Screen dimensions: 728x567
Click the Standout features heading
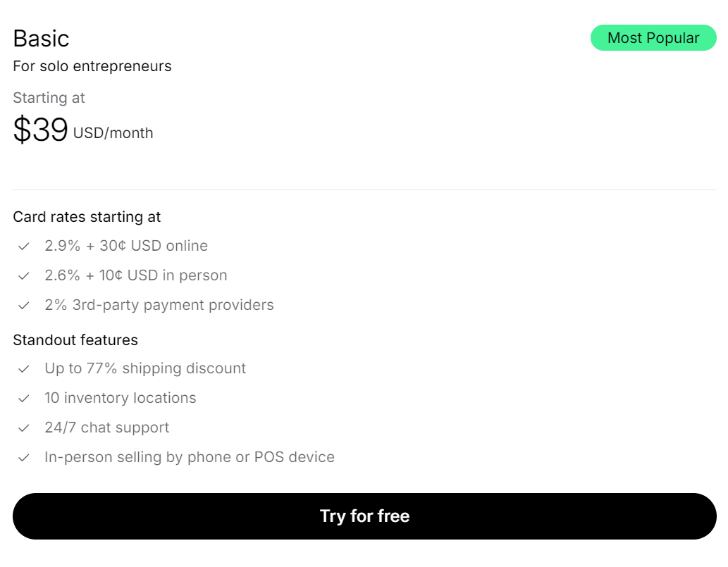coord(75,340)
